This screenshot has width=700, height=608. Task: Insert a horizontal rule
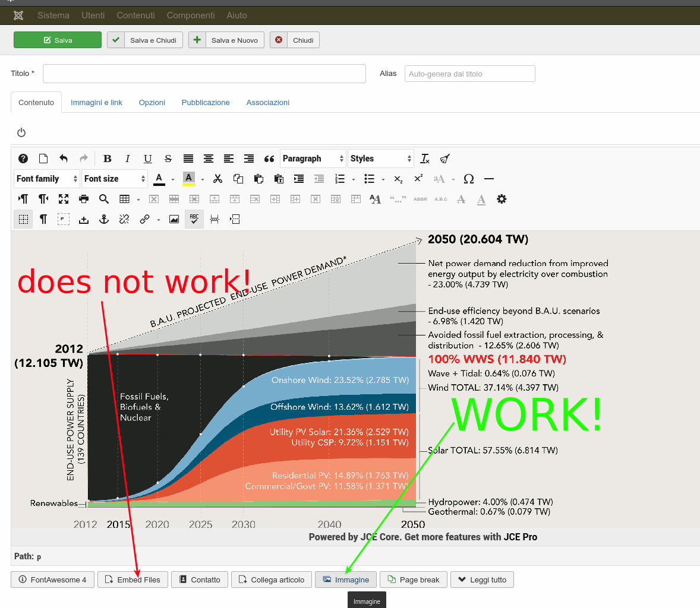pyautogui.click(x=489, y=179)
